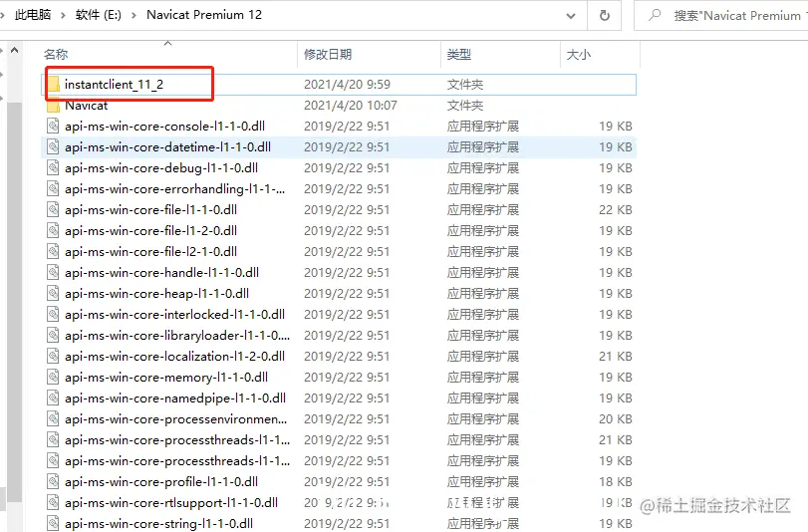
Task: Select Navicat folder name
Action: coord(86,106)
